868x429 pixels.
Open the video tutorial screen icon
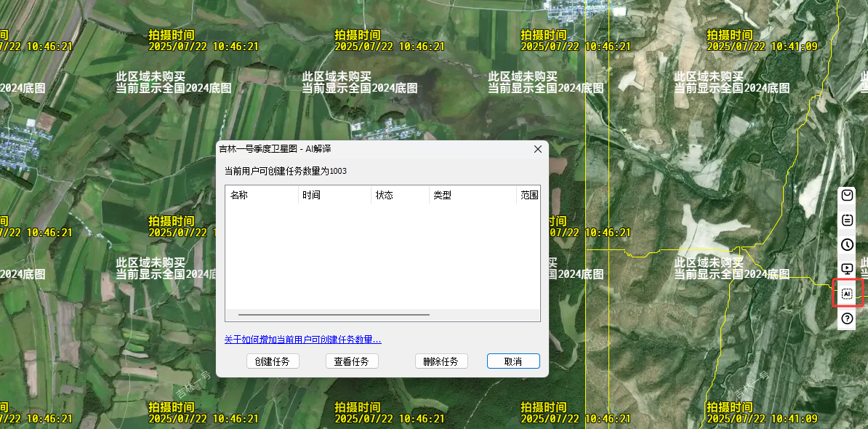click(846, 269)
